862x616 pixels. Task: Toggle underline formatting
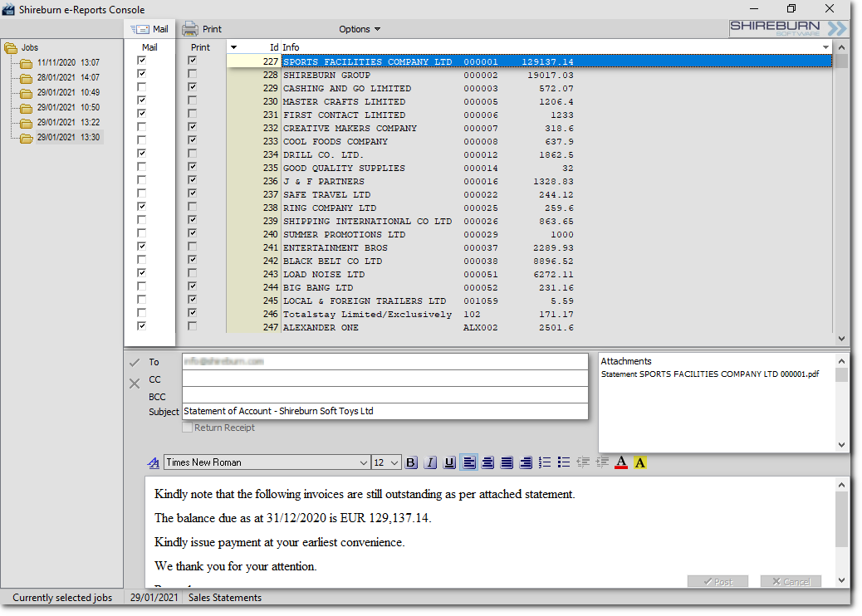tap(449, 462)
